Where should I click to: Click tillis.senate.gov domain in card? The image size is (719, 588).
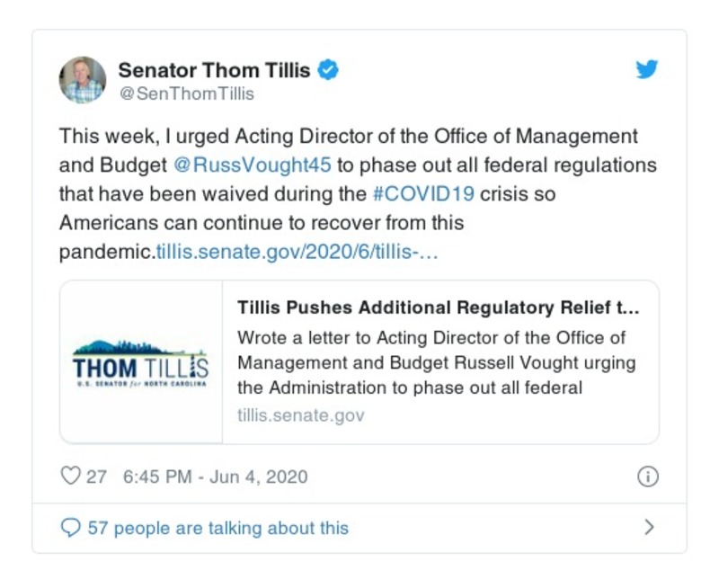(301, 415)
